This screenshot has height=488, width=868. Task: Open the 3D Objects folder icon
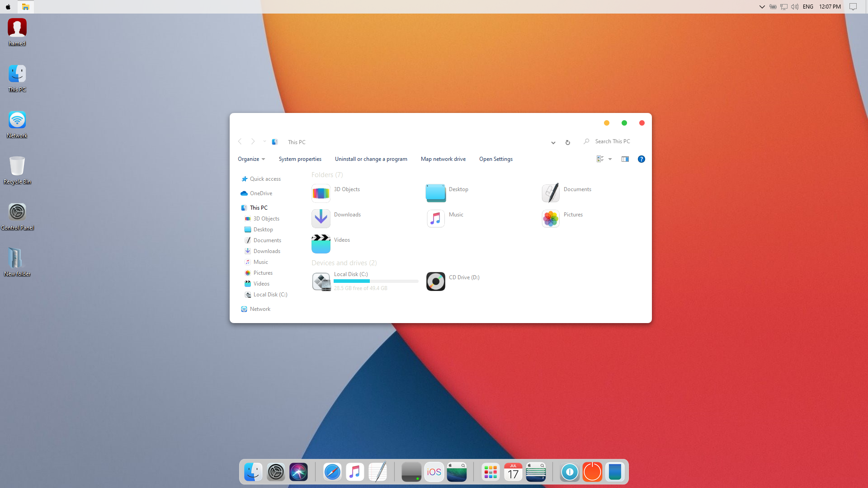click(321, 193)
